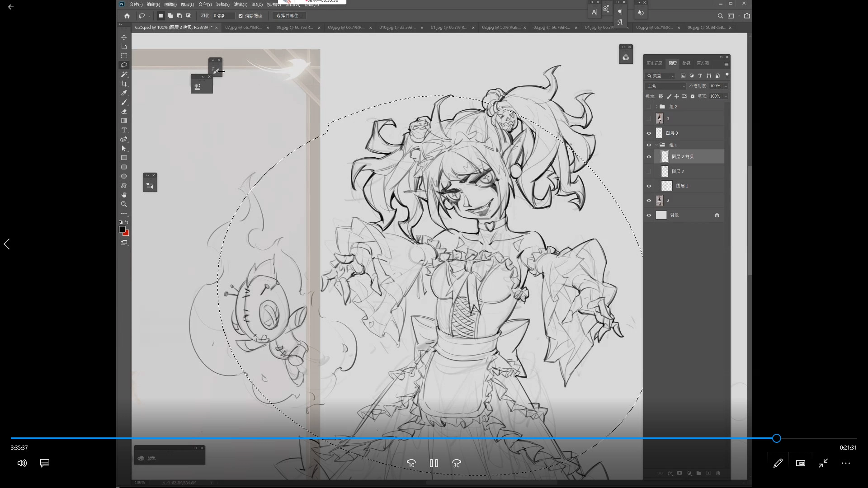Select the Crop tool
Screen dimensions: 868x488
(x=124, y=84)
